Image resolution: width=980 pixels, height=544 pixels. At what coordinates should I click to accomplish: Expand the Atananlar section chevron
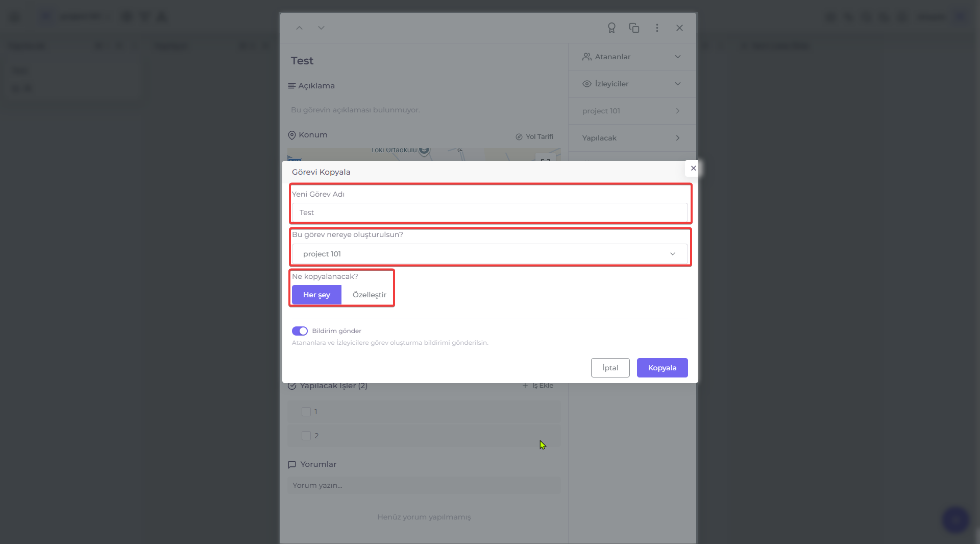(x=678, y=57)
